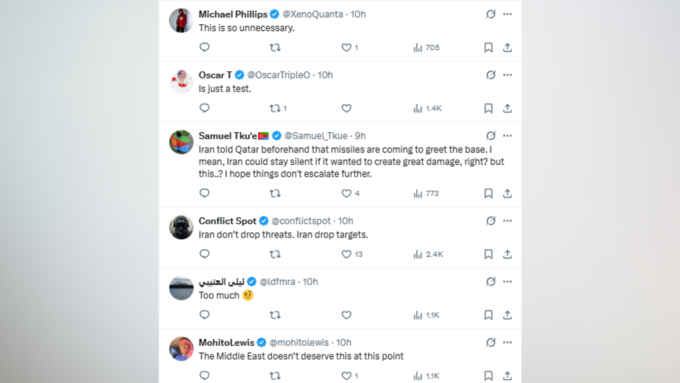Share Samuel Tku'e's tweet
The image size is (680, 383).
click(x=507, y=193)
